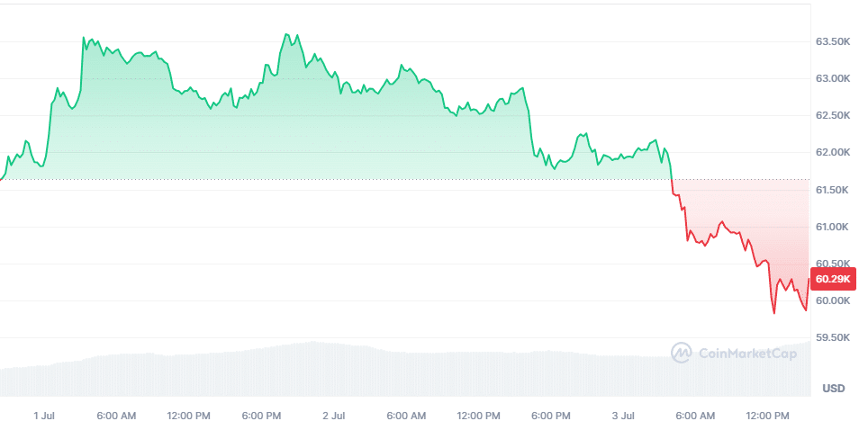
Task: Click the 63.50K price axis label
Action: pos(833,41)
